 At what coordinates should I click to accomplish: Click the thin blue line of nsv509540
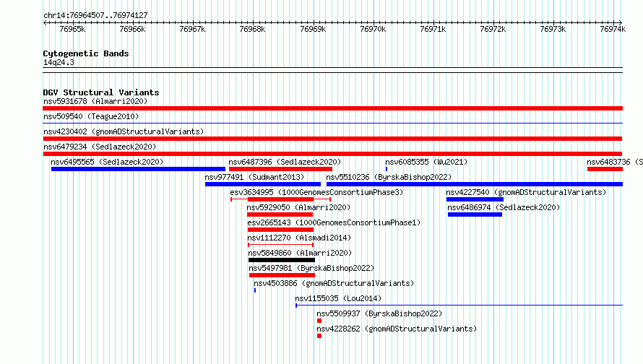[x=332, y=123]
